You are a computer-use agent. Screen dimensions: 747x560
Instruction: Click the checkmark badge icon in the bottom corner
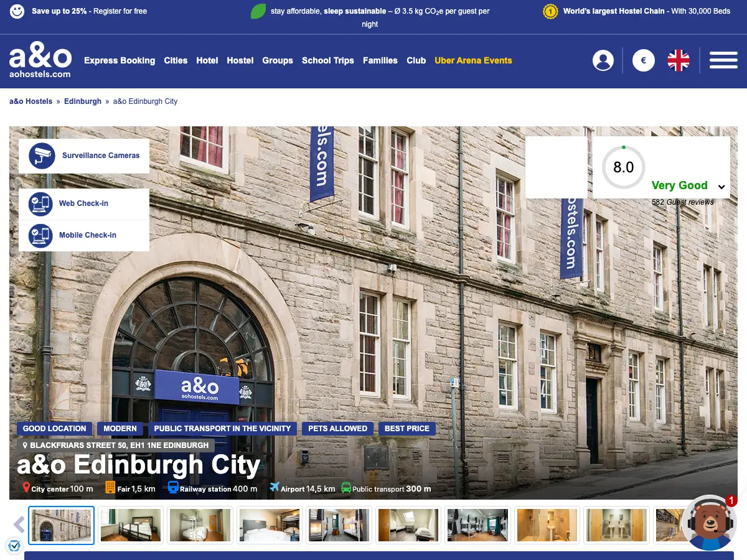pos(14,546)
